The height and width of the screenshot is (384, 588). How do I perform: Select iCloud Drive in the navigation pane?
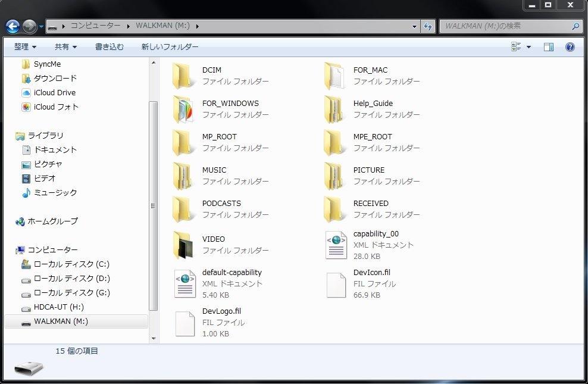(54, 92)
